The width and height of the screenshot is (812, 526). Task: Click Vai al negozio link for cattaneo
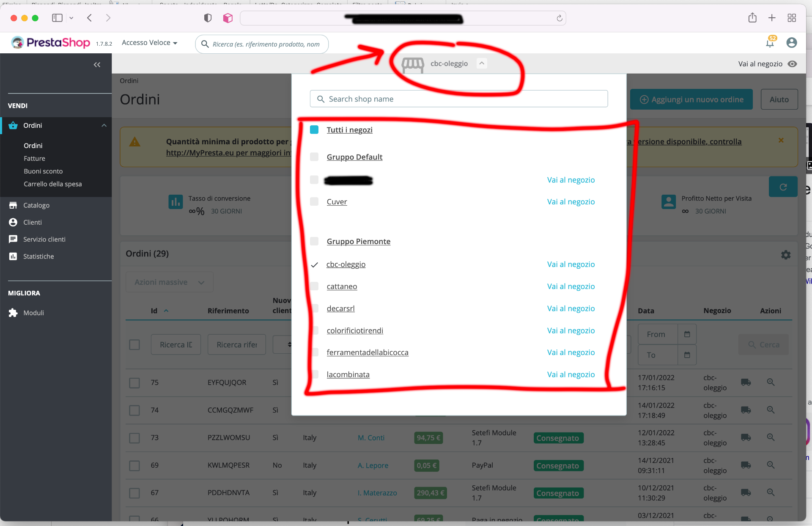coord(571,286)
